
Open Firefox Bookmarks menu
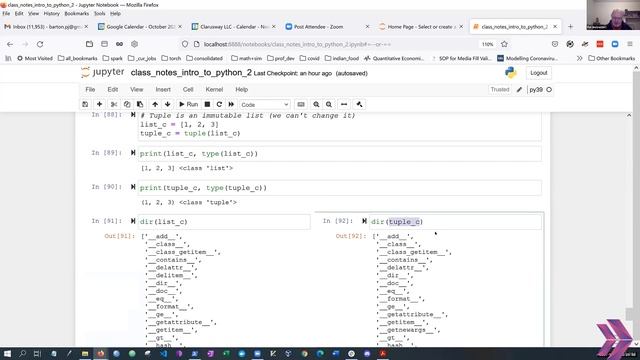tap(76, 13)
